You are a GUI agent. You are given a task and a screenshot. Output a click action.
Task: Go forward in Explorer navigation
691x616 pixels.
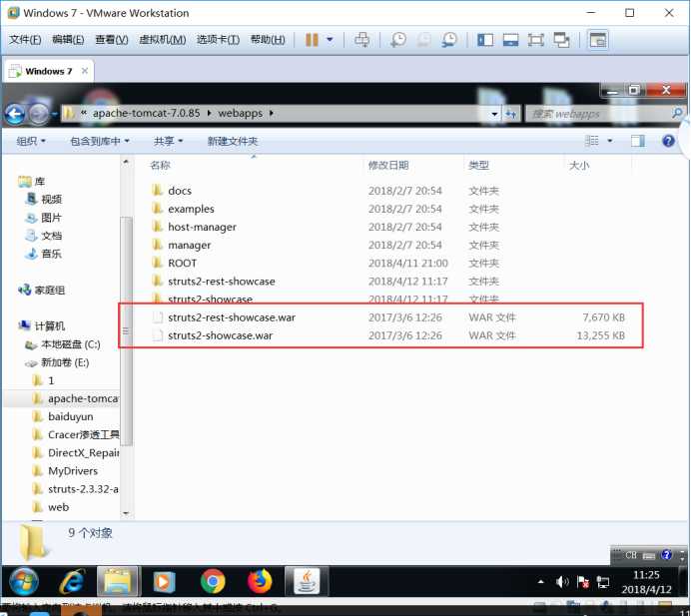coord(39,114)
